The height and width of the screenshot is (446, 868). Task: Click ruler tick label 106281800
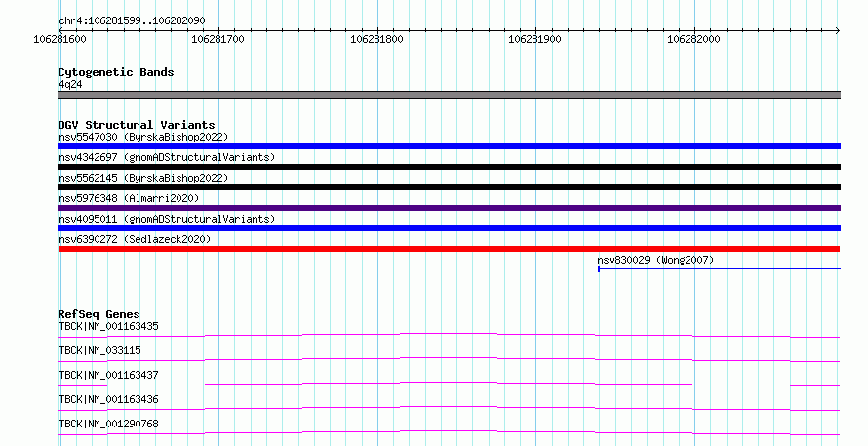point(376,39)
